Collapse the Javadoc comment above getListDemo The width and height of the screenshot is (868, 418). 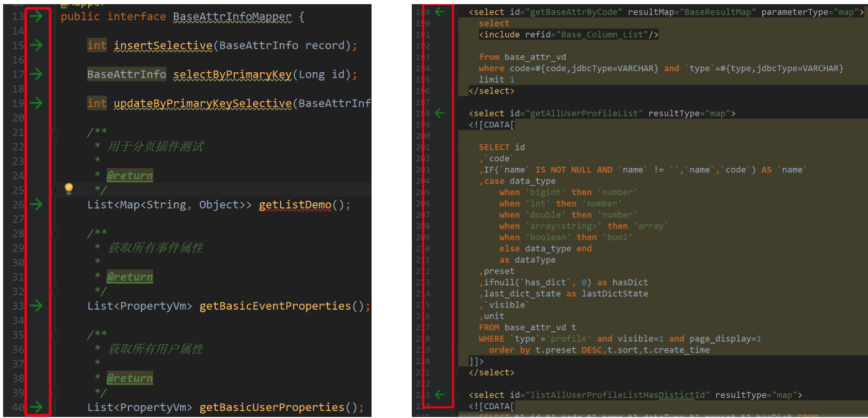(x=56, y=133)
